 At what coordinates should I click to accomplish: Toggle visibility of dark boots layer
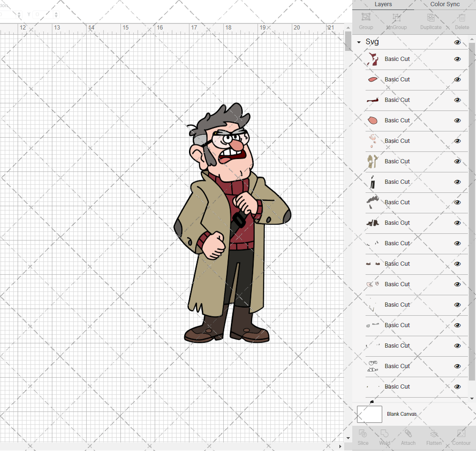point(457,223)
